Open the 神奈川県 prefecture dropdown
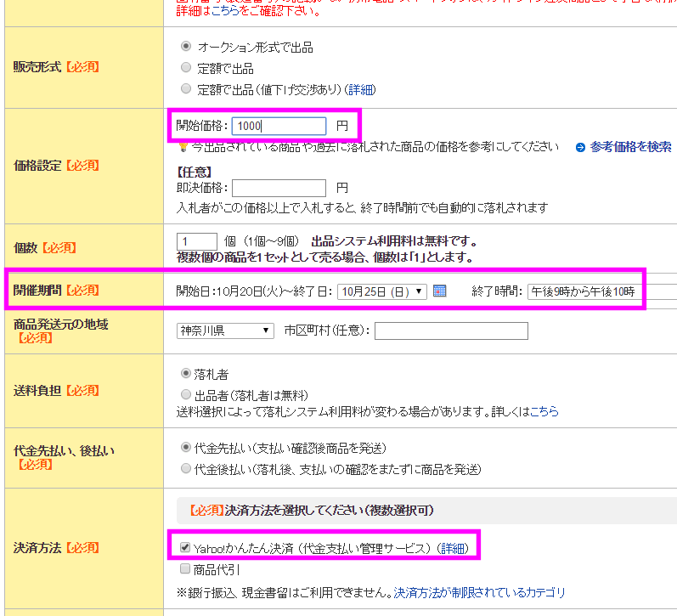The width and height of the screenshot is (677, 616). [225, 331]
